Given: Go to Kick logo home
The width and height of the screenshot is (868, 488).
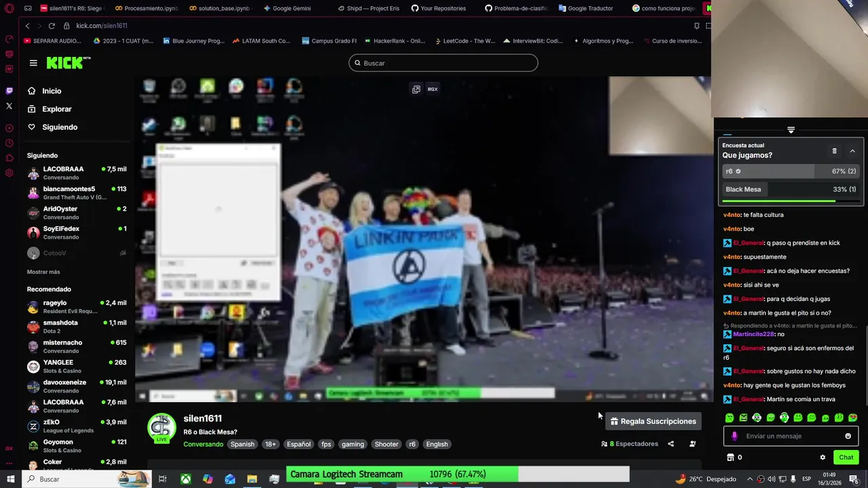Looking at the screenshot, I should 66,62.
